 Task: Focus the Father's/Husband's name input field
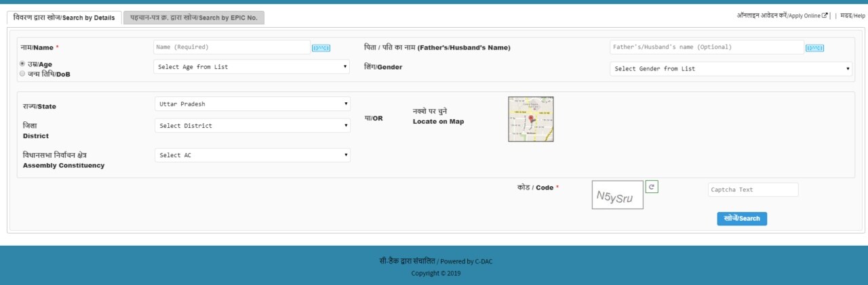(x=707, y=47)
